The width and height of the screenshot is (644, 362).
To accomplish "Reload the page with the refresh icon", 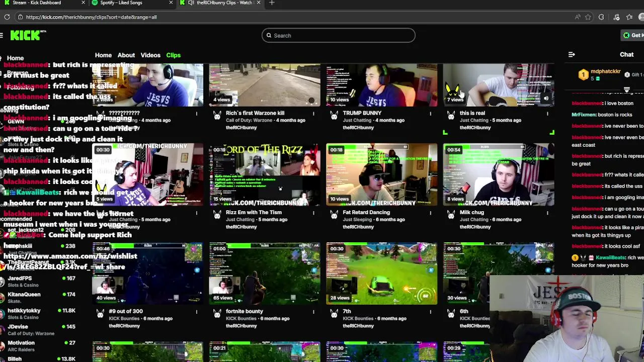I will coord(7,17).
